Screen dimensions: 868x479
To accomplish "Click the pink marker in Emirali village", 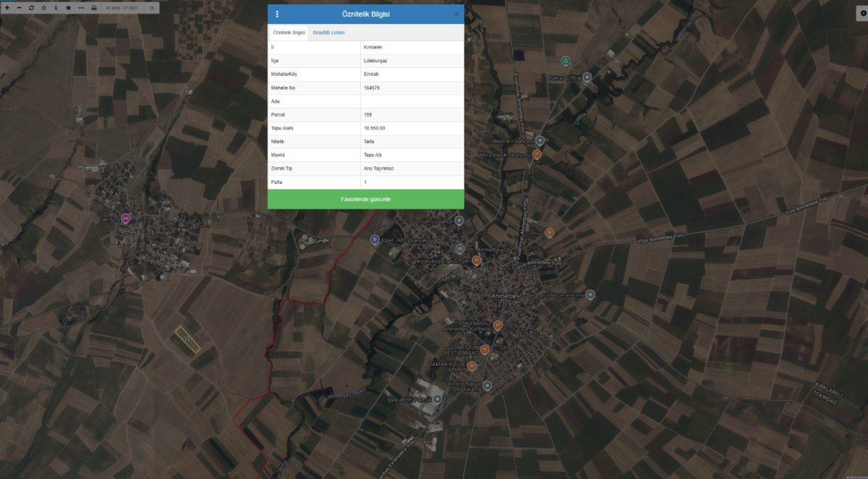I will [x=125, y=218].
